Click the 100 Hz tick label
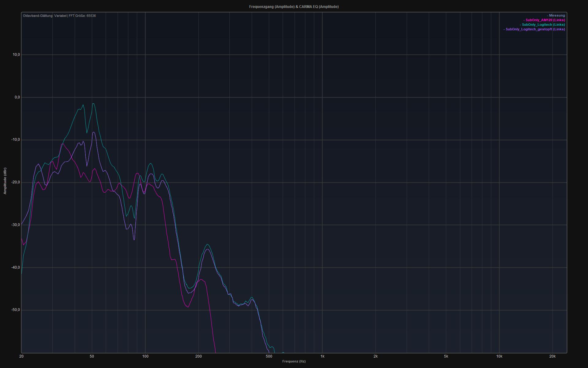588x368 pixels. coord(145,356)
